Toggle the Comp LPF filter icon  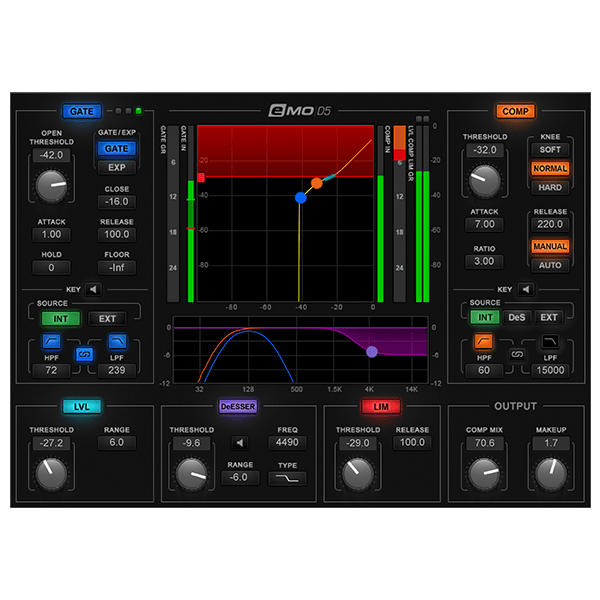[550, 341]
